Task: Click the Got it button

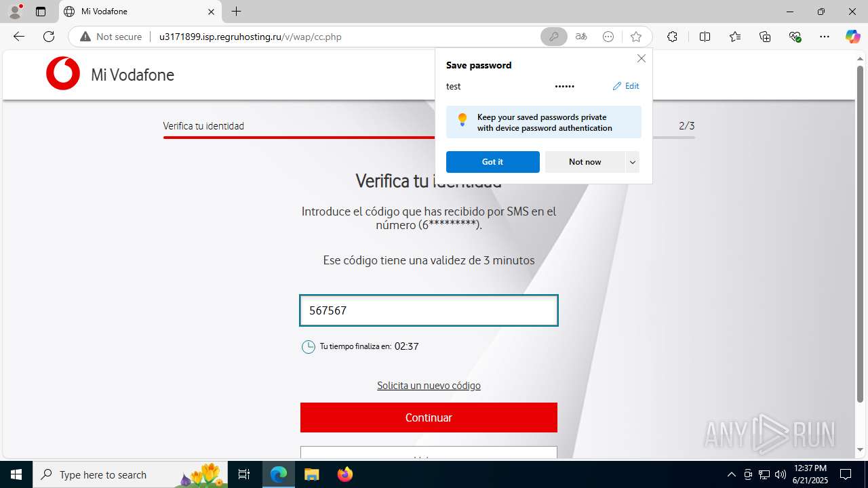Action: pyautogui.click(x=493, y=162)
